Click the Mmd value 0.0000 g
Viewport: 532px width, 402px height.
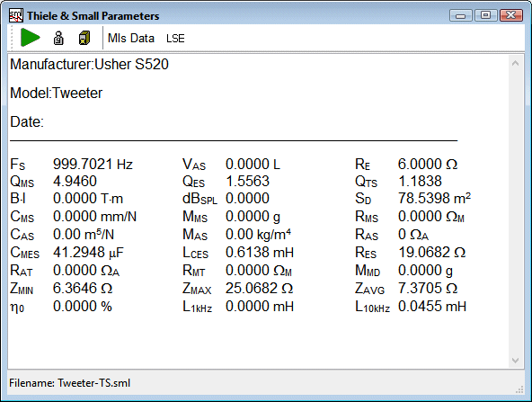coord(425,271)
